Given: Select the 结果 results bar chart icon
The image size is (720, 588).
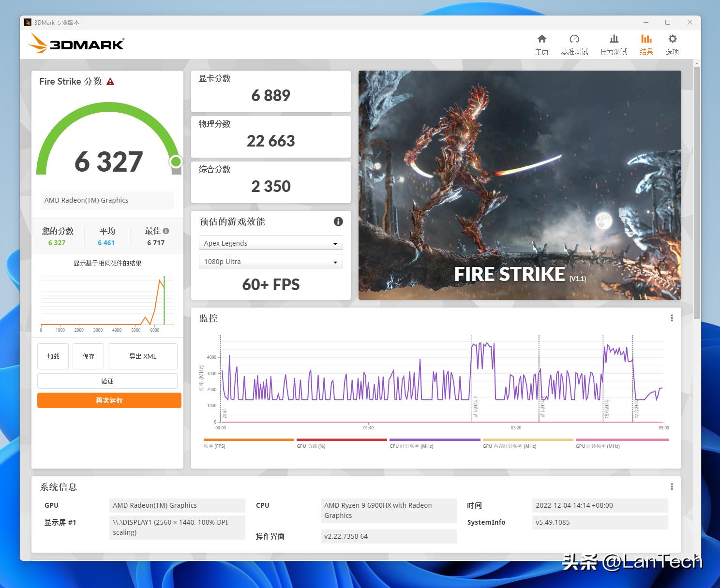Looking at the screenshot, I should (x=646, y=39).
